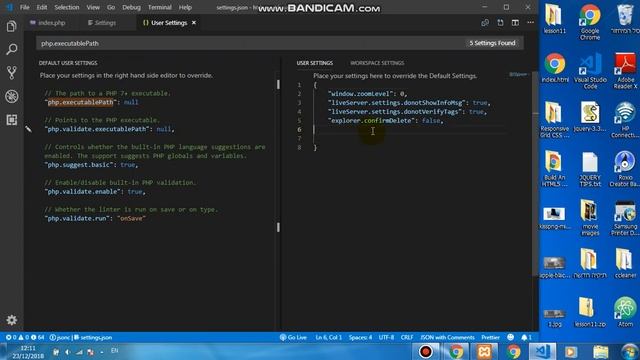Open the Debug menu
The width and height of the screenshot is (640, 360).
tap(131, 7)
